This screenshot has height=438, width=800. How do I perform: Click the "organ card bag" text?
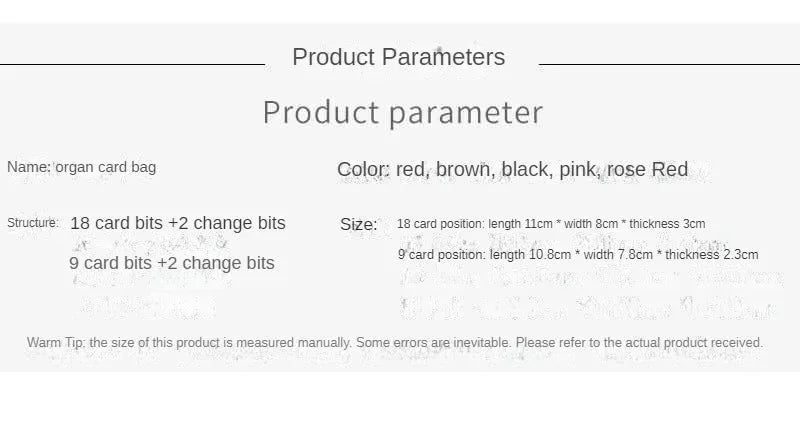pyautogui.click(x=105, y=167)
